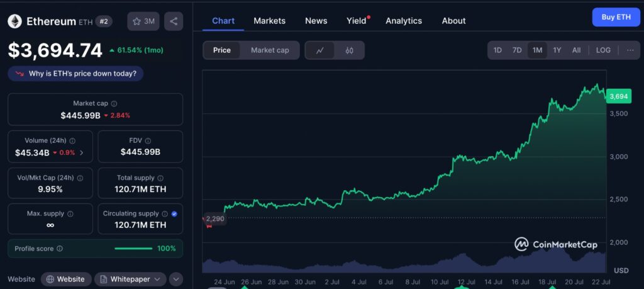Switch to line chart icon

point(320,50)
